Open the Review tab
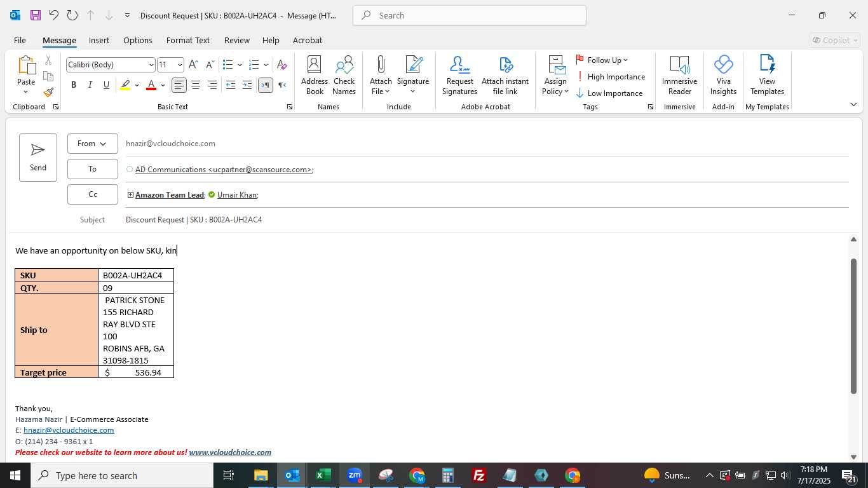 click(236, 40)
